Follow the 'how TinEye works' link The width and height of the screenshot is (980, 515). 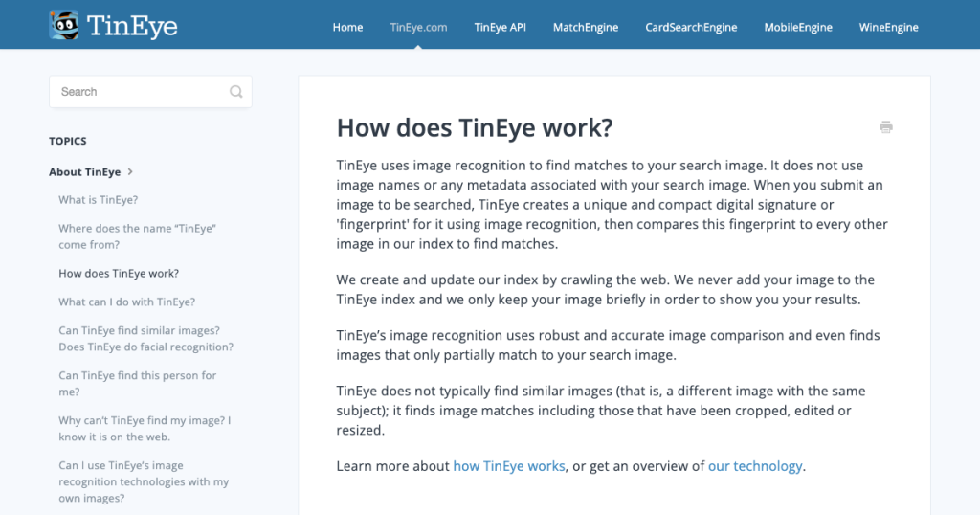point(509,466)
